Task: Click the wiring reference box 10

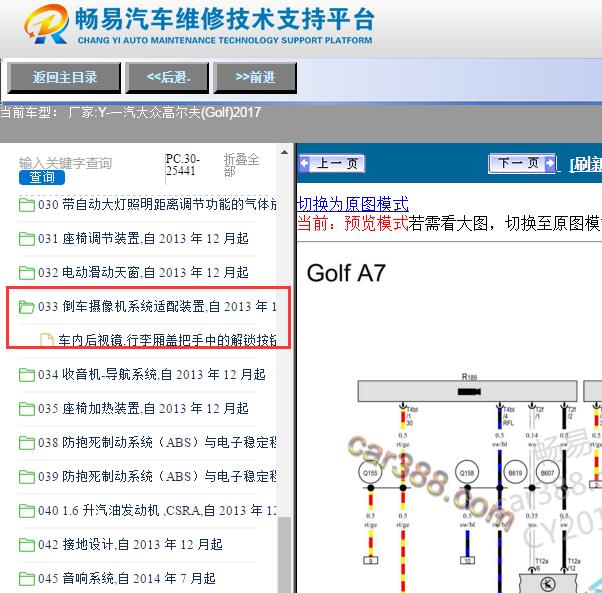Action: (467, 560)
